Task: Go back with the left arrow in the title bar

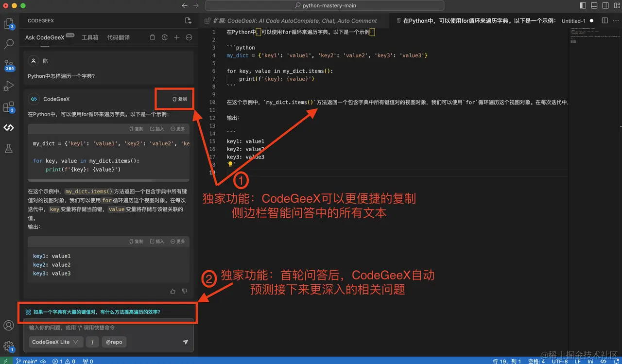Action: [x=184, y=6]
